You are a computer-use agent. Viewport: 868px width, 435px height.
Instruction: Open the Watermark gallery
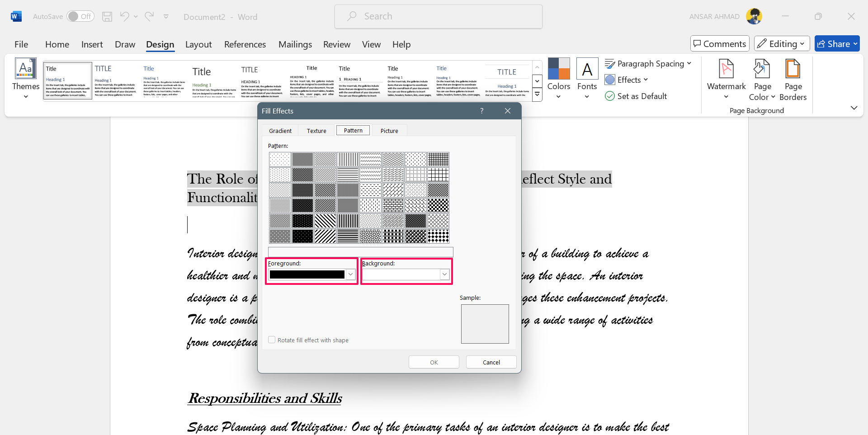(x=726, y=80)
